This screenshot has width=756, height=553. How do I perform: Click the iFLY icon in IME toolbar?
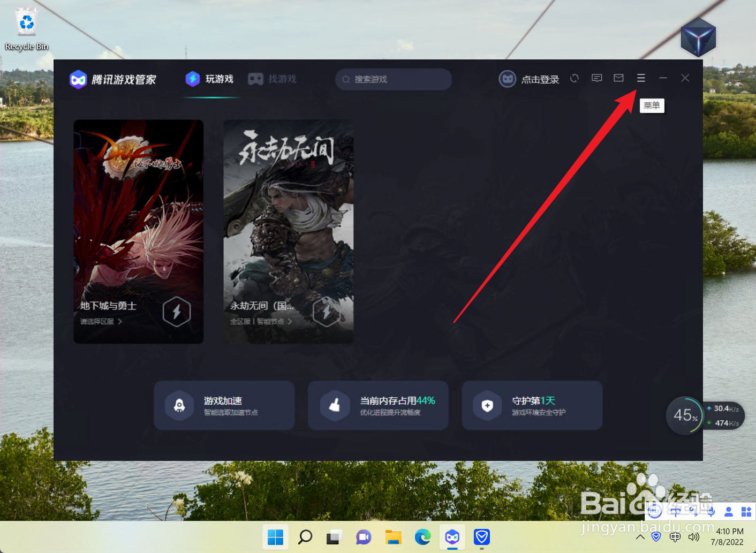coord(655,511)
